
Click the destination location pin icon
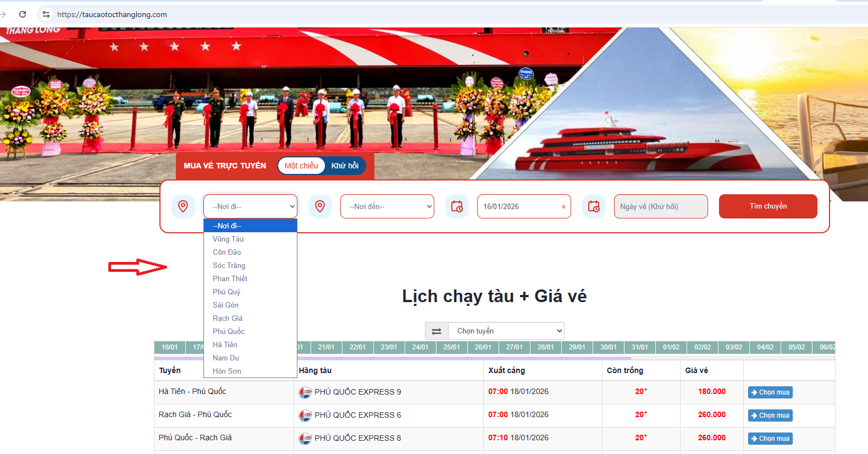[x=320, y=206]
